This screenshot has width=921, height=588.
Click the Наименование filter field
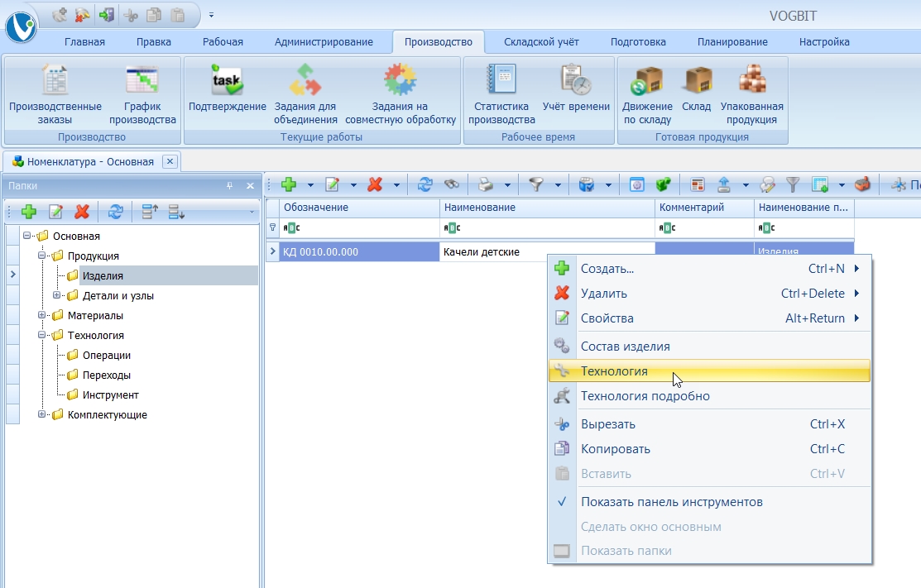(x=547, y=227)
